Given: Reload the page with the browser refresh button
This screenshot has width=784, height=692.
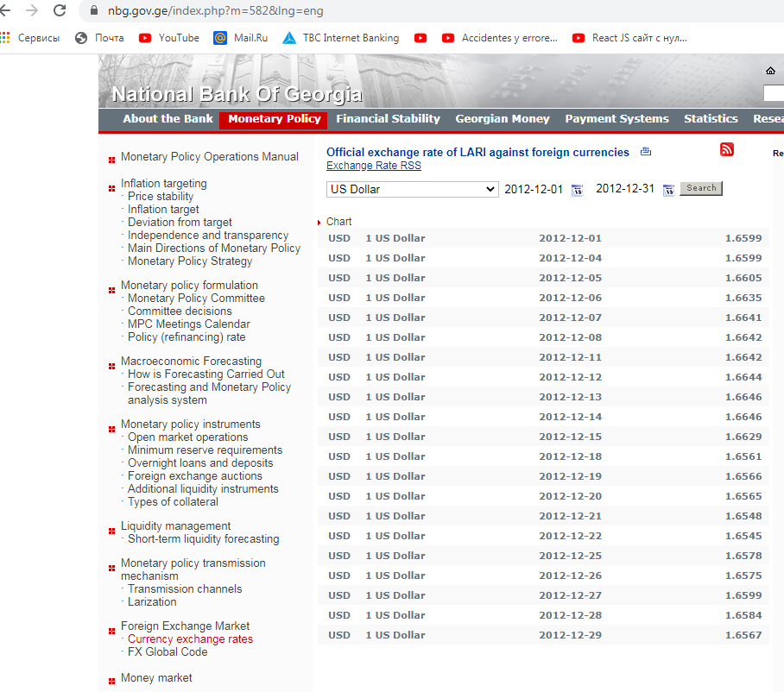Looking at the screenshot, I should coord(60,10).
